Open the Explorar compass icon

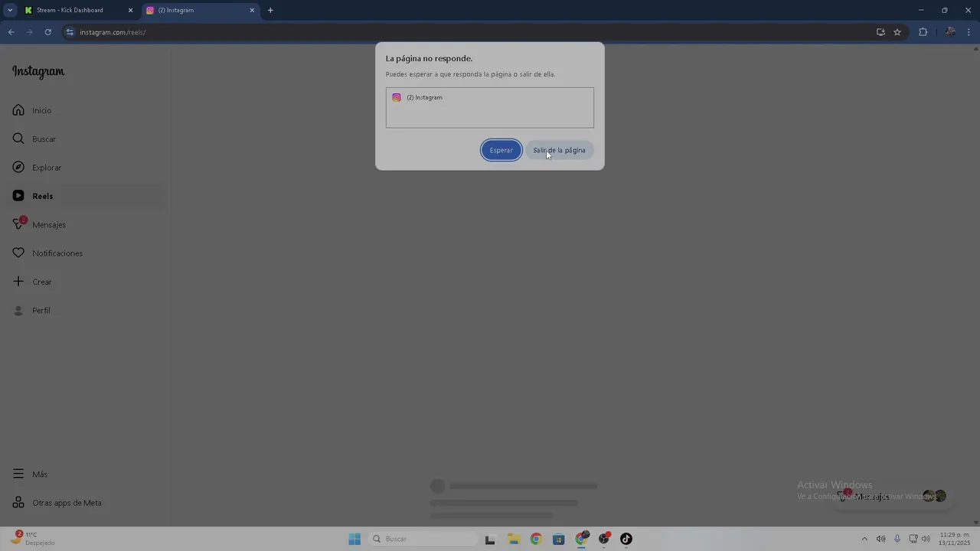(18, 167)
